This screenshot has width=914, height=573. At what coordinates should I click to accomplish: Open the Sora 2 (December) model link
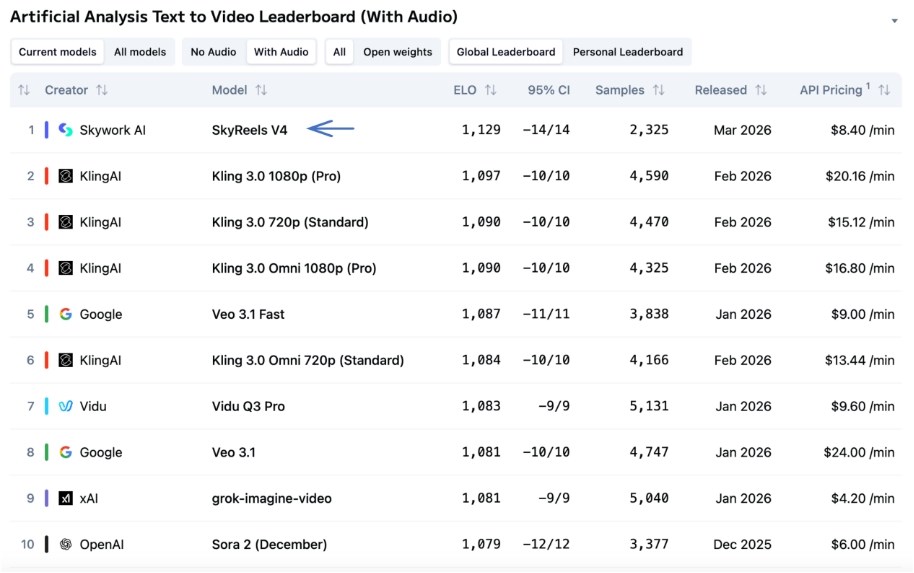pos(270,544)
